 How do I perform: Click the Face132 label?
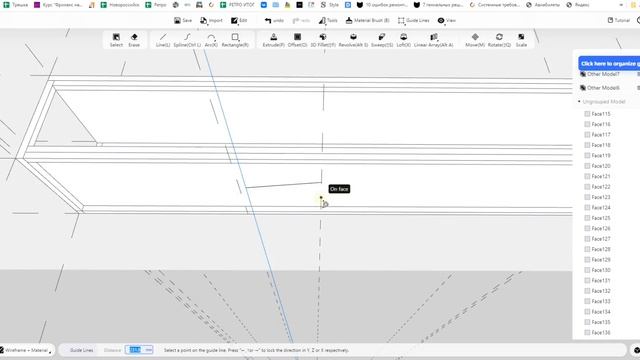(x=601, y=291)
